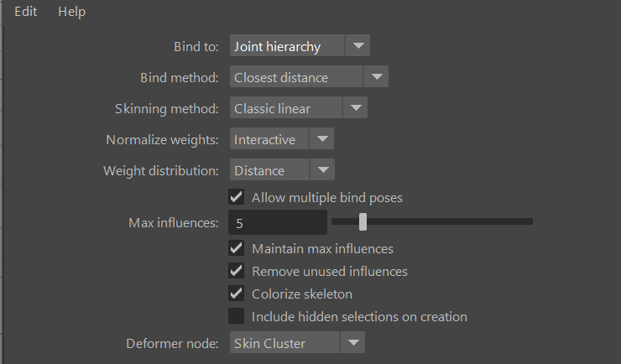Disable Remove unused influences
This screenshot has width=621, height=364.
point(237,271)
